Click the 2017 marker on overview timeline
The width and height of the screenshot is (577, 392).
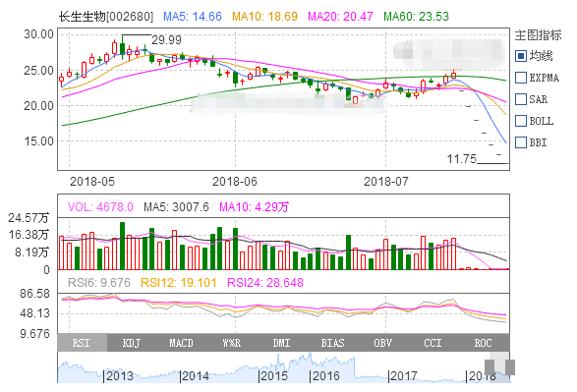pyautogui.click(x=403, y=376)
